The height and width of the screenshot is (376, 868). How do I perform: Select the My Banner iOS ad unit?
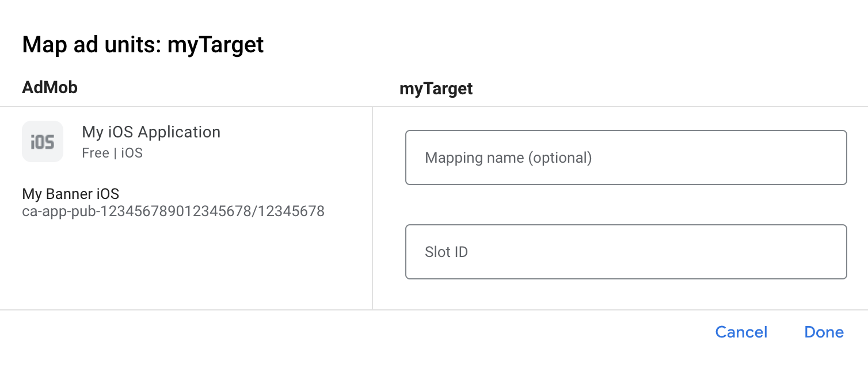[x=71, y=194]
